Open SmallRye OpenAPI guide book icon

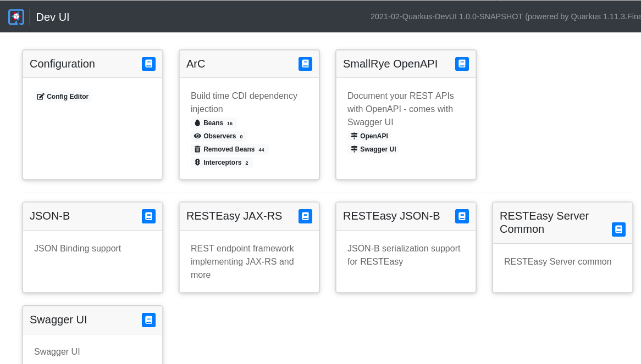pos(462,64)
